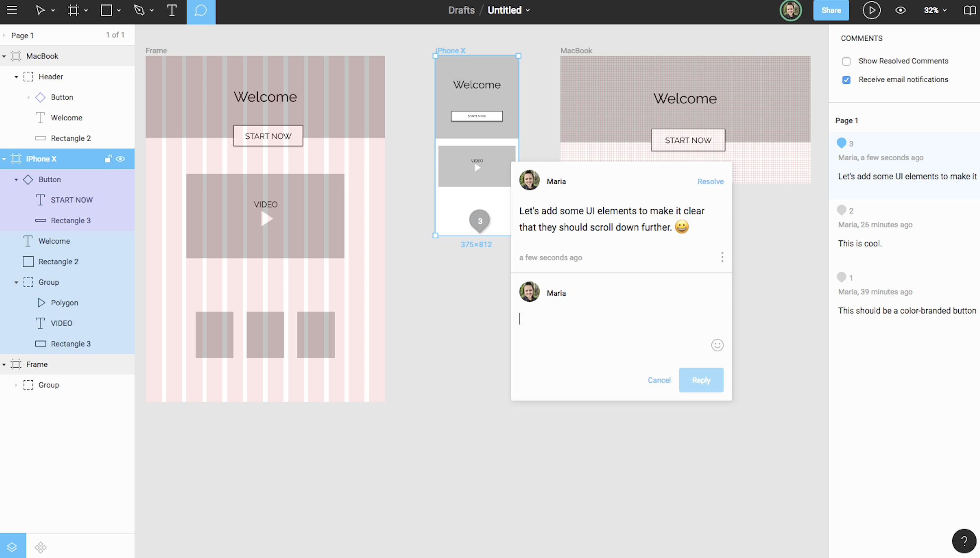980x558 pixels.
Task: Click the Present/preview play button
Action: point(871,10)
